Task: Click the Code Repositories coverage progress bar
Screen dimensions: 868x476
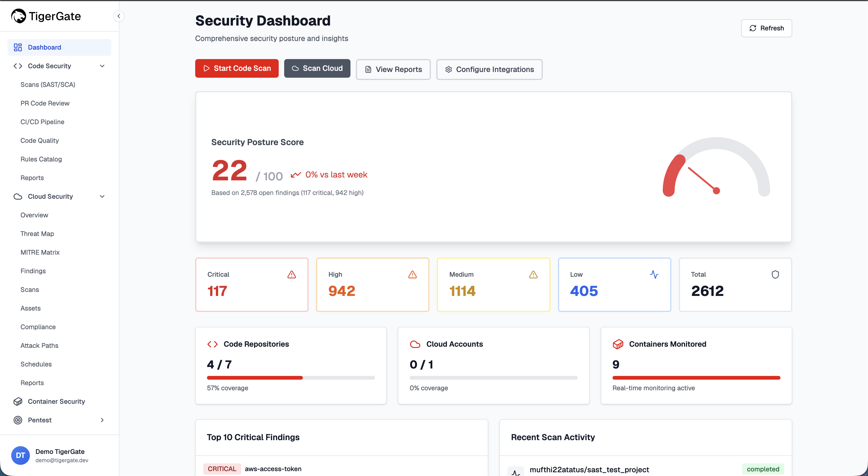Action: tap(291, 378)
